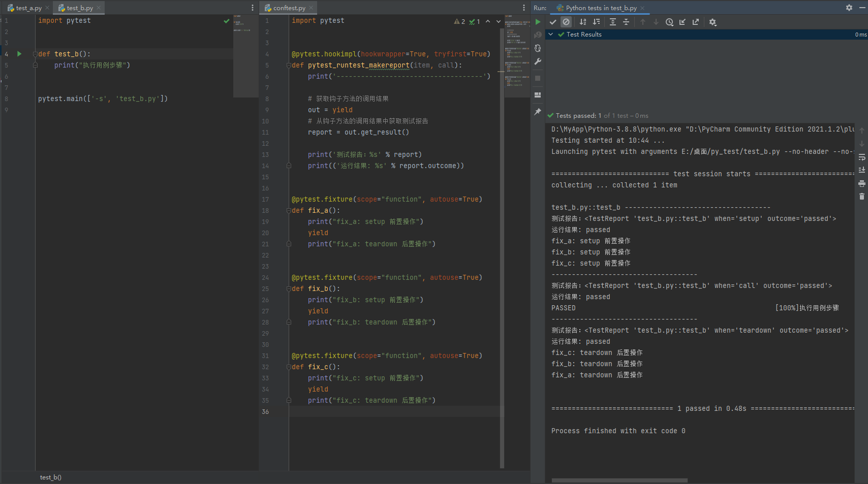Clear console with trash icon
The height and width of the screenshot is (484, 868).
(861, 197)
